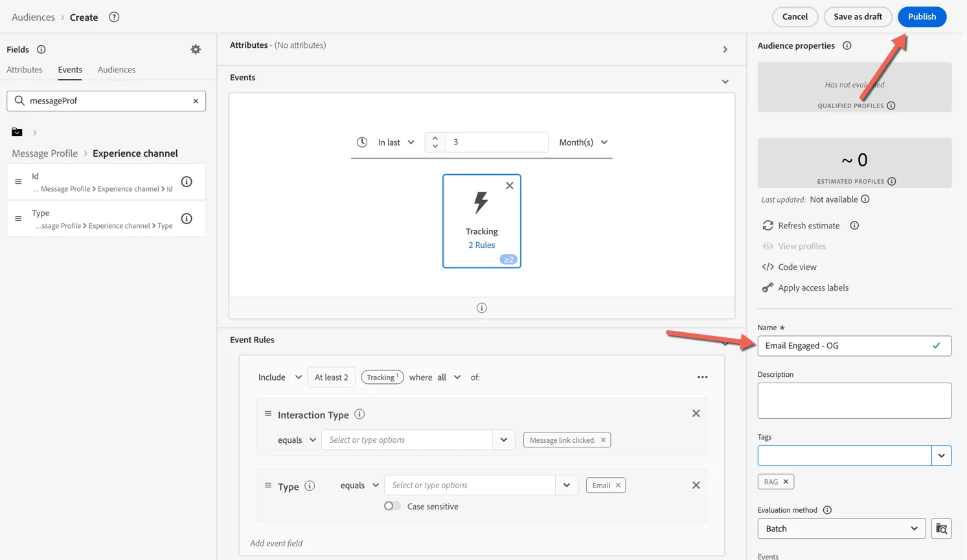This screenshot has height=560, width=967.
Task: Click the folder icon in breadcrumb
Action: 17,132
